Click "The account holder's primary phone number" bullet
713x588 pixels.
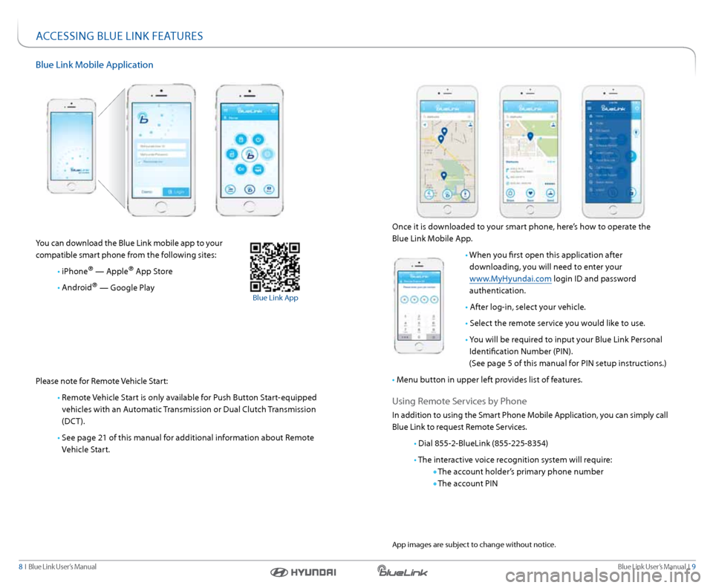(520, 471)
